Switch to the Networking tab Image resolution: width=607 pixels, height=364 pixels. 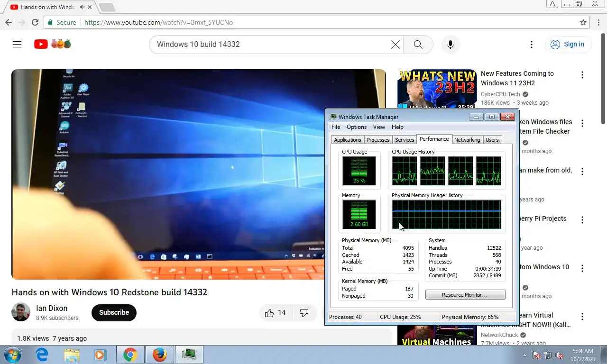pos(467,140)
